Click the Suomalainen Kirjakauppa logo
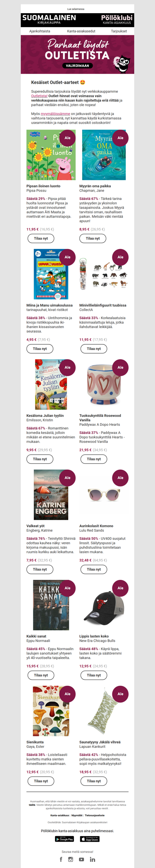 coord(49,20)
